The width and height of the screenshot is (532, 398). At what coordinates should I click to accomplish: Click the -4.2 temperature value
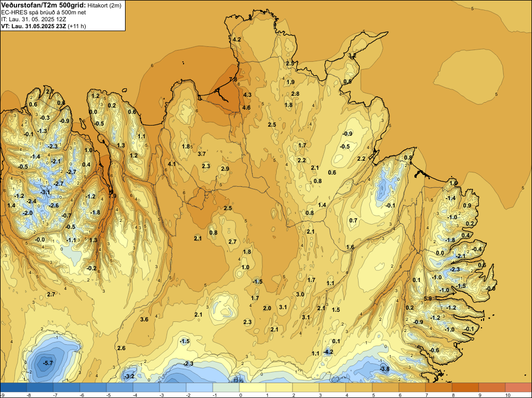tap(328, 352)
